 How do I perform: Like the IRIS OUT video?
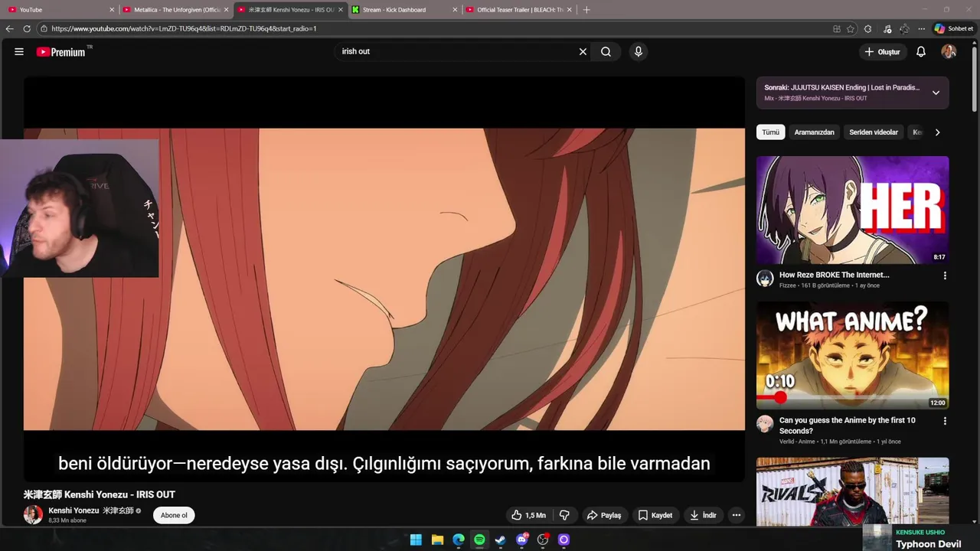[529, 515]
